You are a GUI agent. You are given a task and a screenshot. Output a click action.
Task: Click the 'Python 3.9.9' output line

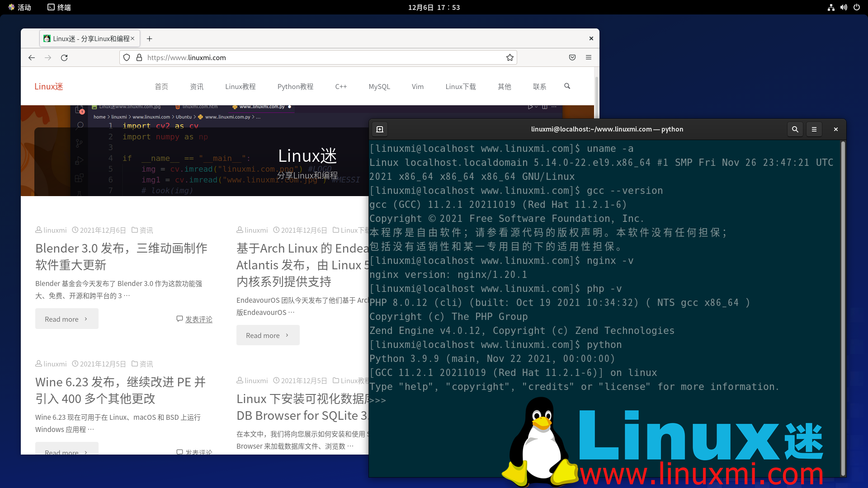(x=492, y=359)
